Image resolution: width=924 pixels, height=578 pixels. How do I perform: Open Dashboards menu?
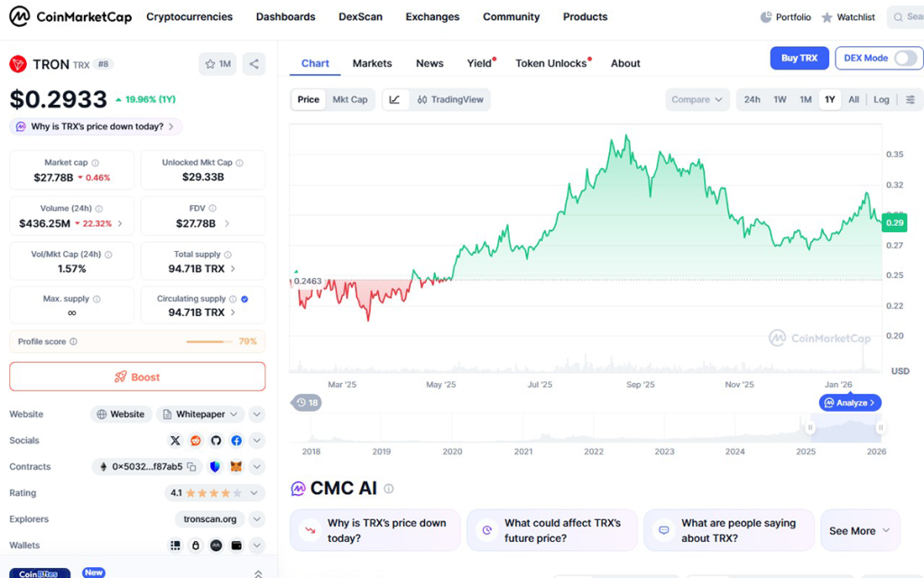[x=286, y=17]
